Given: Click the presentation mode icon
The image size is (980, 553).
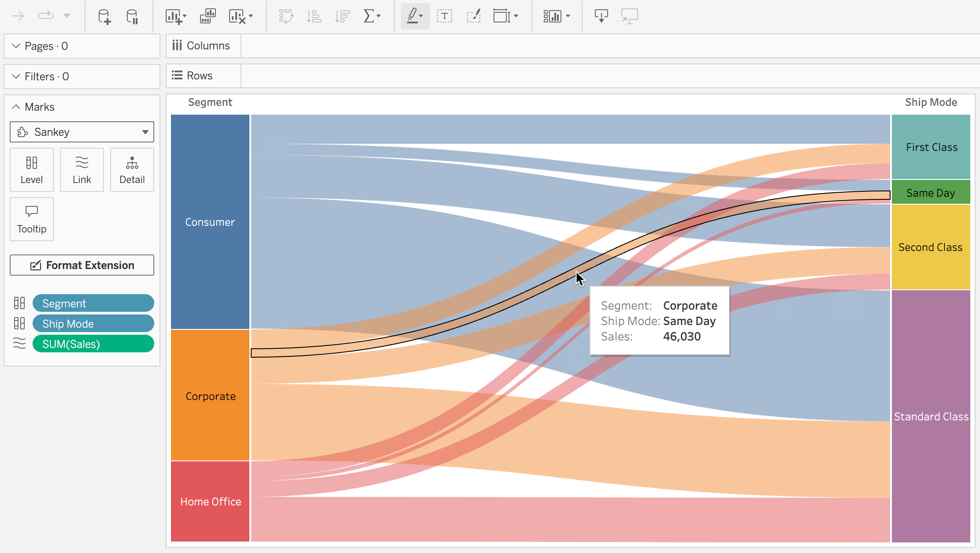Looking at the screenshot, I should tap(629, 16).
